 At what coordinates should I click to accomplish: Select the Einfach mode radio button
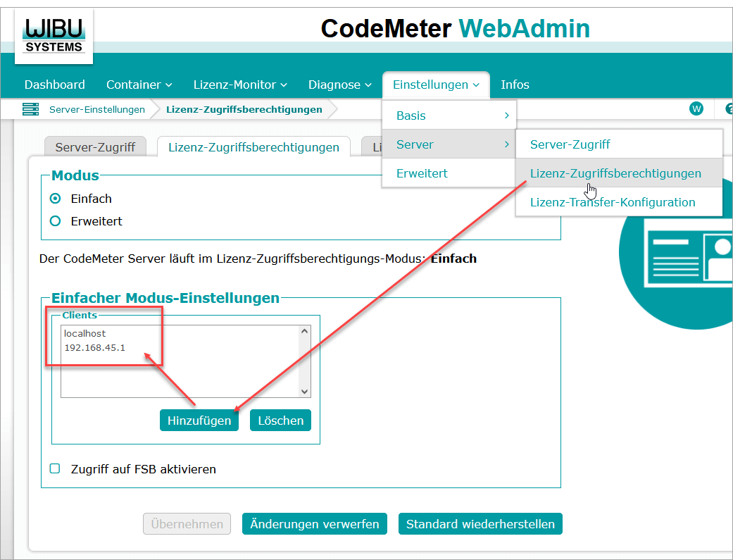coord(55,199)
